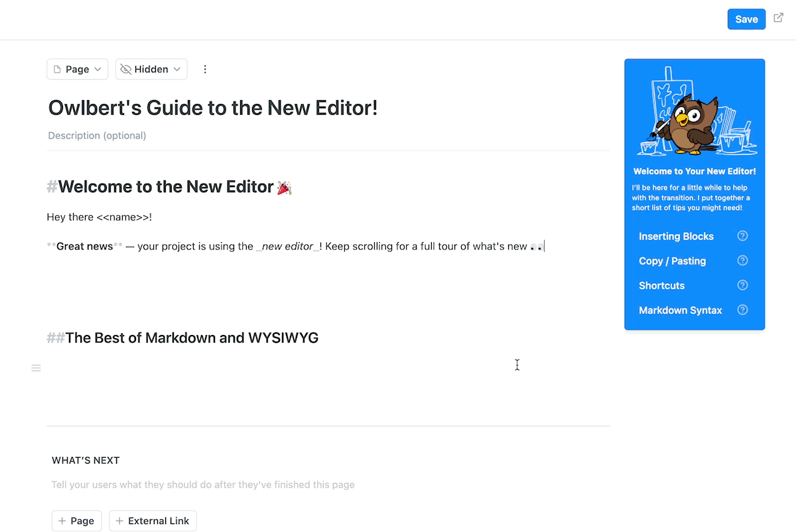Open the external preview link icon

click(x=779, y=19)
